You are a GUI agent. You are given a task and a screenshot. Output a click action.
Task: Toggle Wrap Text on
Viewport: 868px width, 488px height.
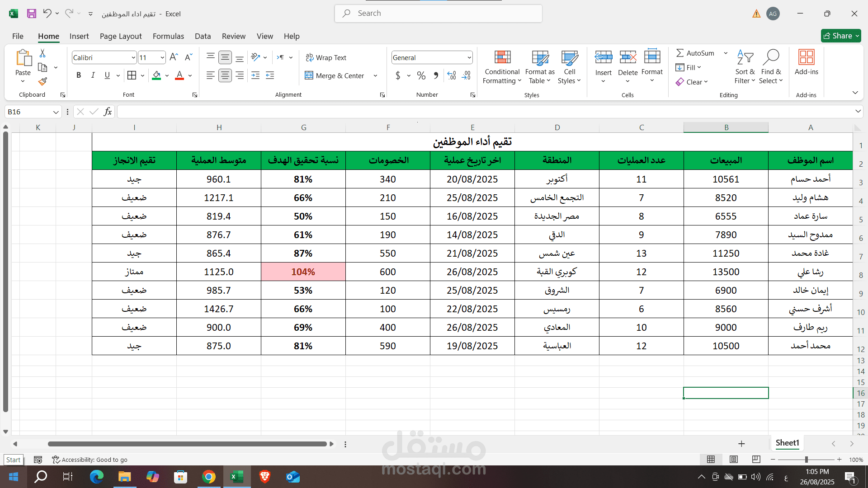pos(326,57)
